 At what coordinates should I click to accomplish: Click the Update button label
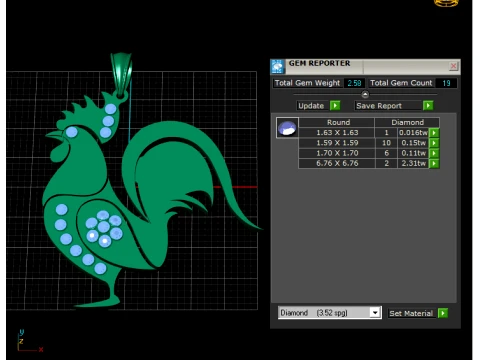[311, 106]
